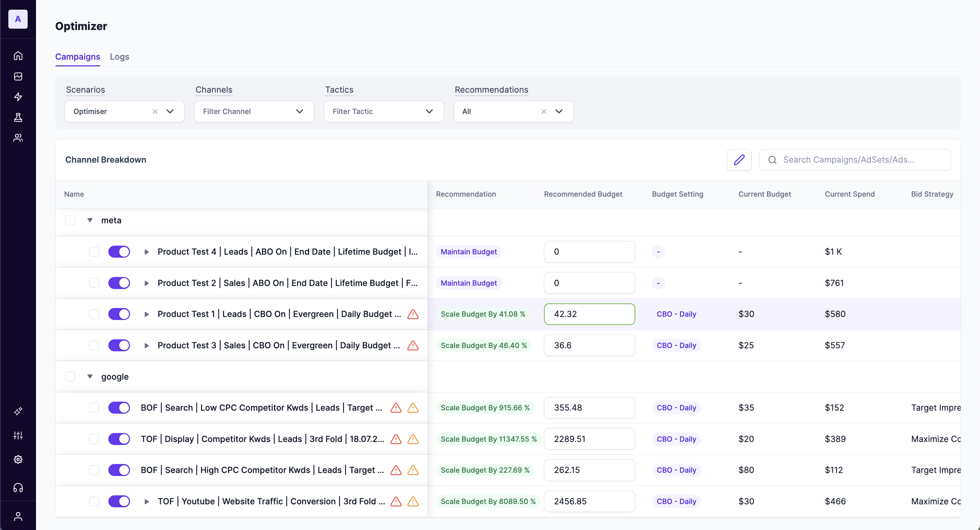
Task: Open the lab flask icon in sidebar
Action: coord(18,117)
